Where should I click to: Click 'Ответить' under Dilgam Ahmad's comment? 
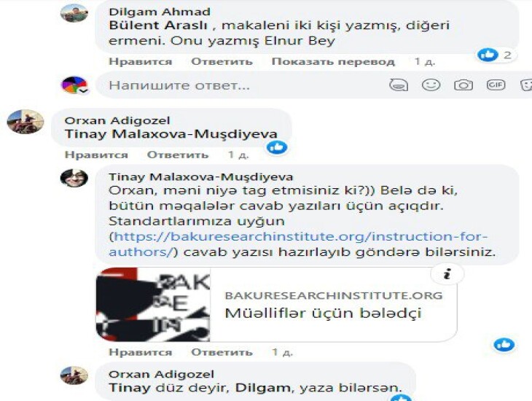click(222, 62)
